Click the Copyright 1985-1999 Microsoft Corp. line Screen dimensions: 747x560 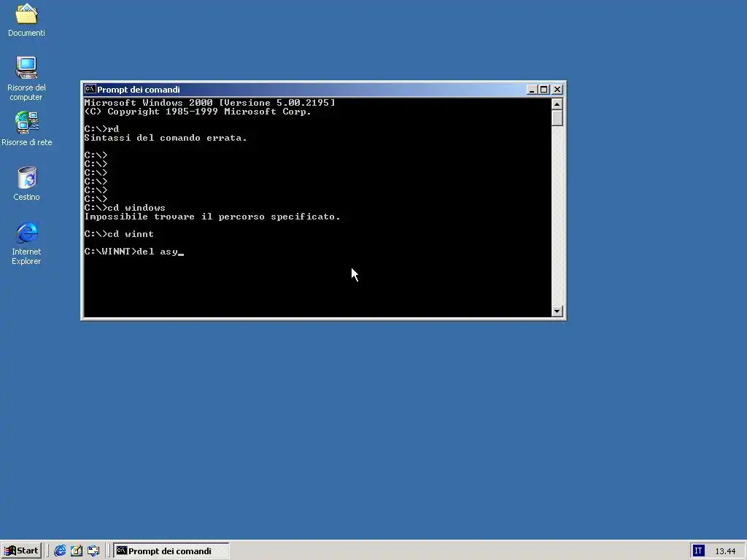(198, 112)
